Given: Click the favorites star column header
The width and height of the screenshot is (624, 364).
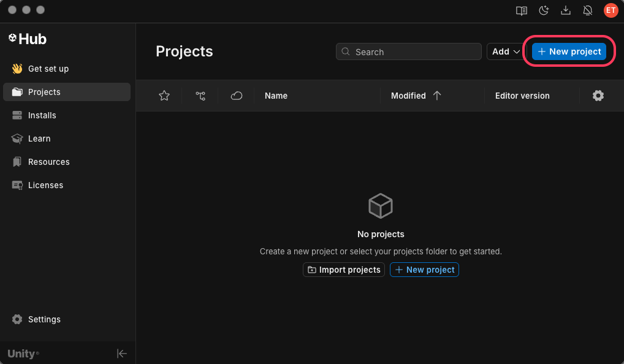Looking at the screenshot, I should [164, 96].
